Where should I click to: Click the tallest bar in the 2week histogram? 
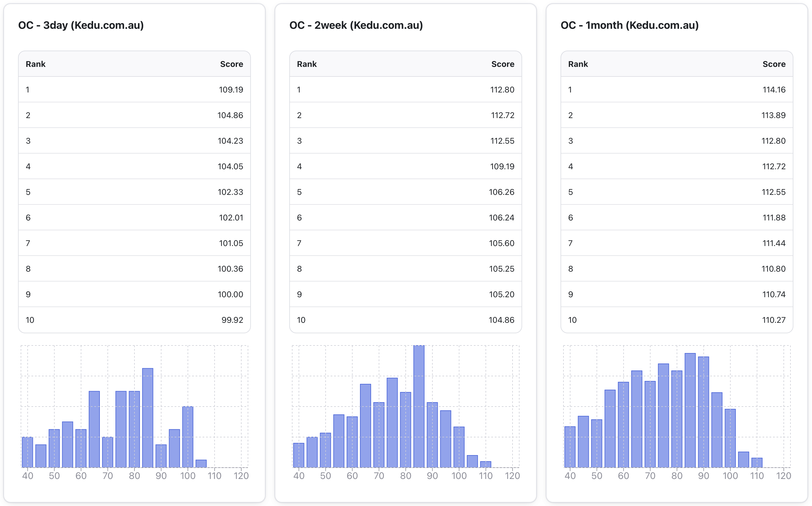point(419,406)
